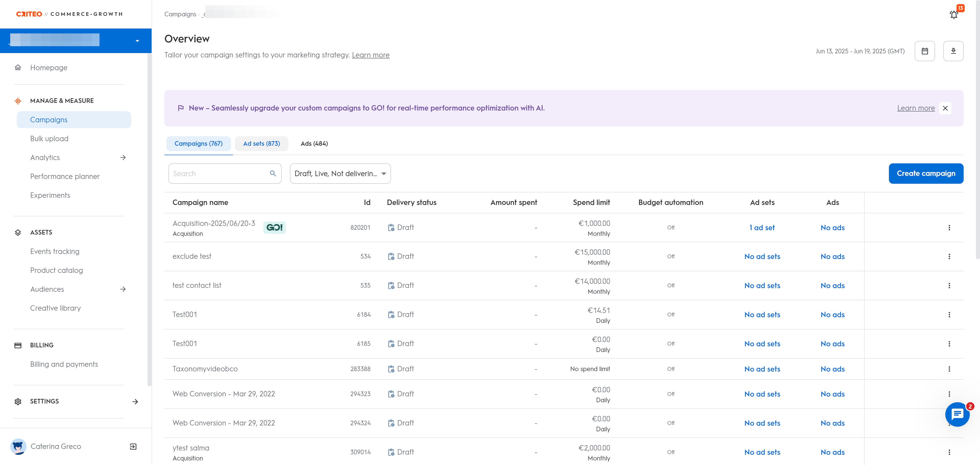980x465 pixels.
Task: Click the GO! badge on Acquisition campaign
Action: click(x=274, y=228)
